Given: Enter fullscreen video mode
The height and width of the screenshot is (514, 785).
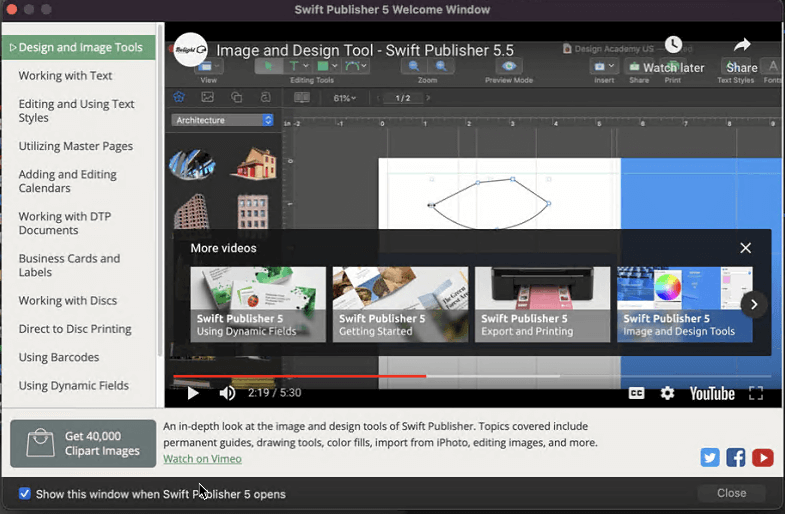Looking at the screenshot, I should pyautogui.click(x=756, y=393).
